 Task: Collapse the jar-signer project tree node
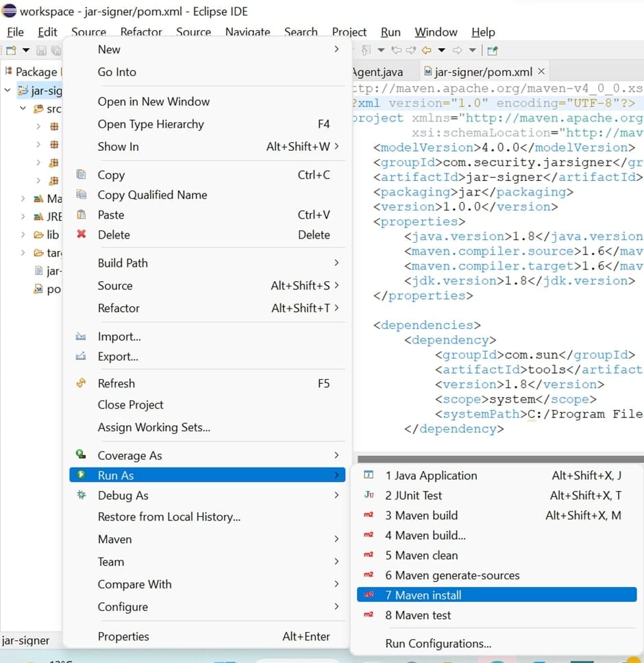[8, 91]
